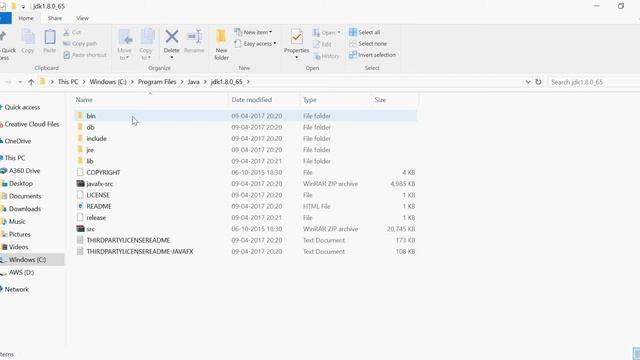Open Pictures in navigation pane
This screenshot has width=640, height=360.
coord(20,234)
